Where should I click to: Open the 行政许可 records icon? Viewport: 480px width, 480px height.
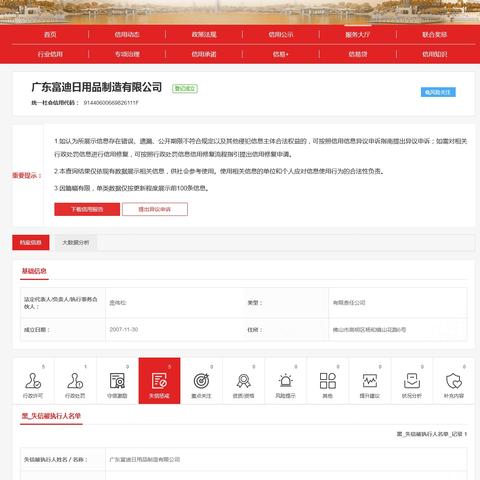pyautogui.click(x=33, y=381)
